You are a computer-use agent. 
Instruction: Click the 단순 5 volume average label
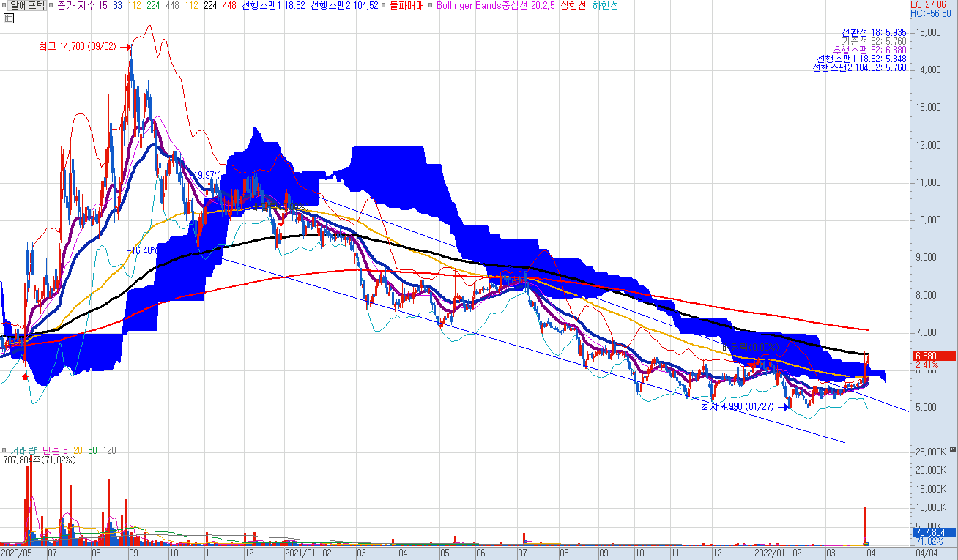point(55,450)
